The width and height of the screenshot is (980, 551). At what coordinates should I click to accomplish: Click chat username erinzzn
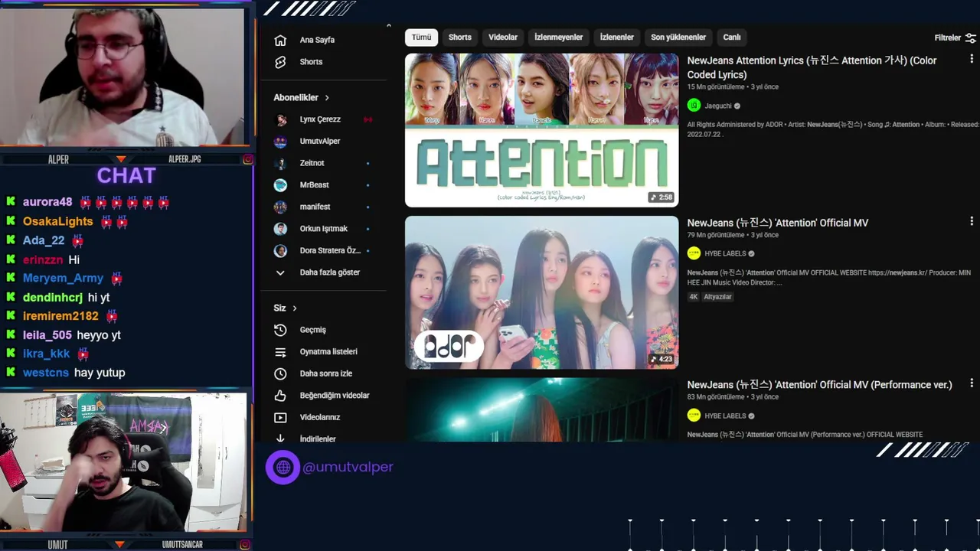pos(43,259)
